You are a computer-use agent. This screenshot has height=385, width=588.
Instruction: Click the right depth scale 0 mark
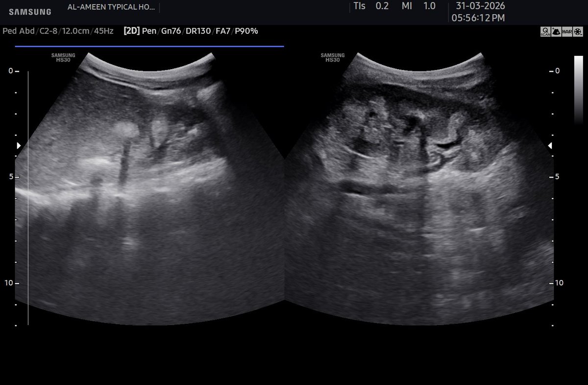click(558, 71)
